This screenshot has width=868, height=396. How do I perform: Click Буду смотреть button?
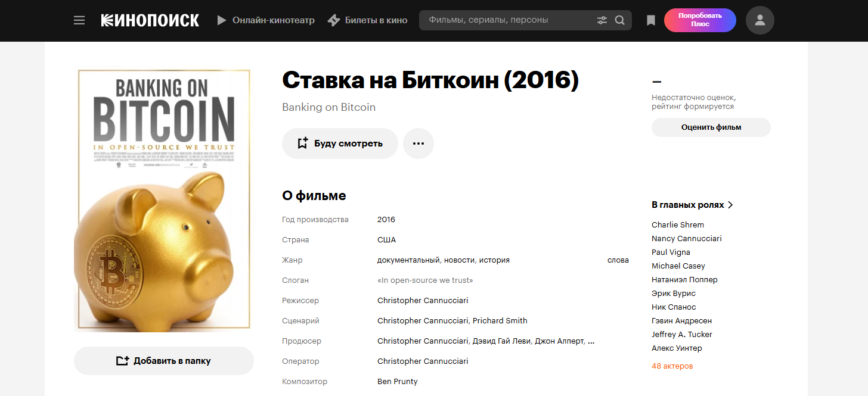point(340,144)
